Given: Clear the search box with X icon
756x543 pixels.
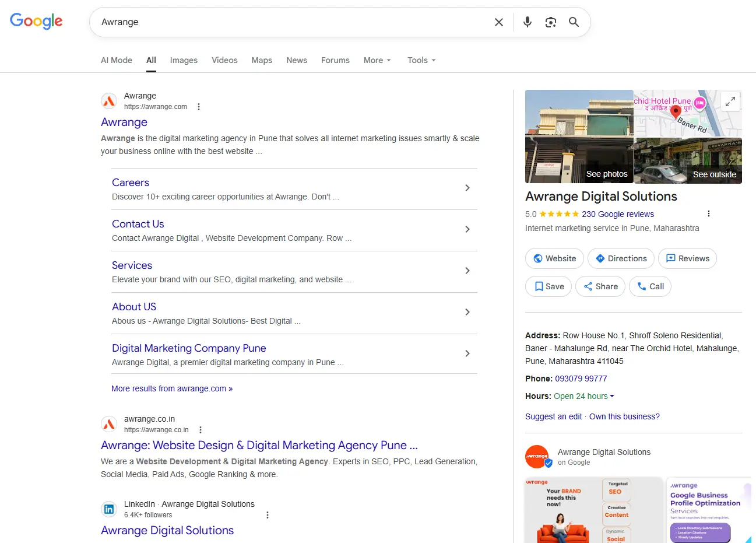Looking at the screenshot, I should (498, 22).
